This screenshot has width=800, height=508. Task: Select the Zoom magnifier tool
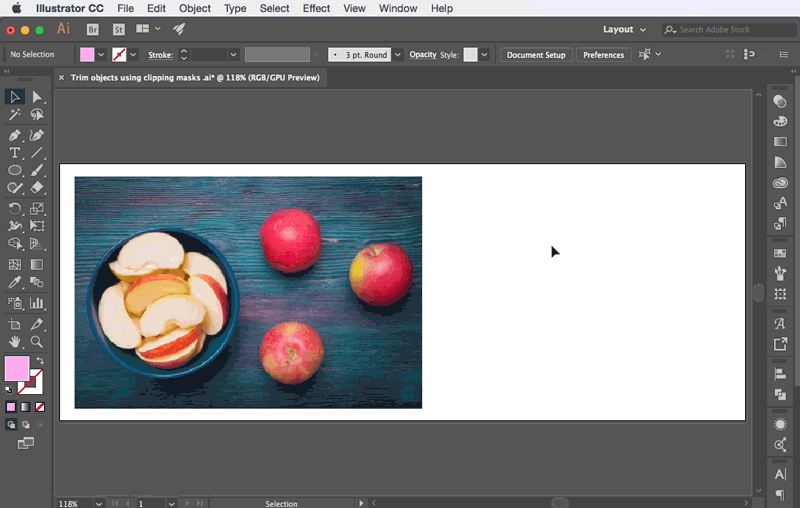pyautogui.click(x=37, y=342)
